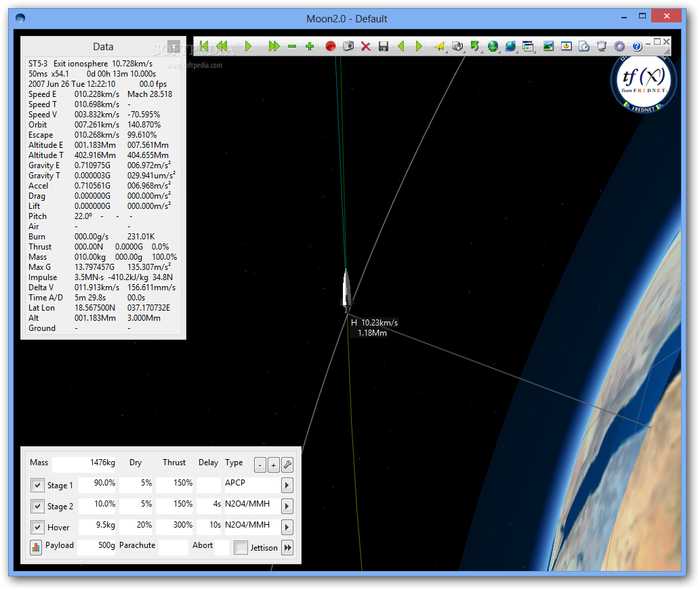Click the minus button beside Type

(x=260, y=465)
